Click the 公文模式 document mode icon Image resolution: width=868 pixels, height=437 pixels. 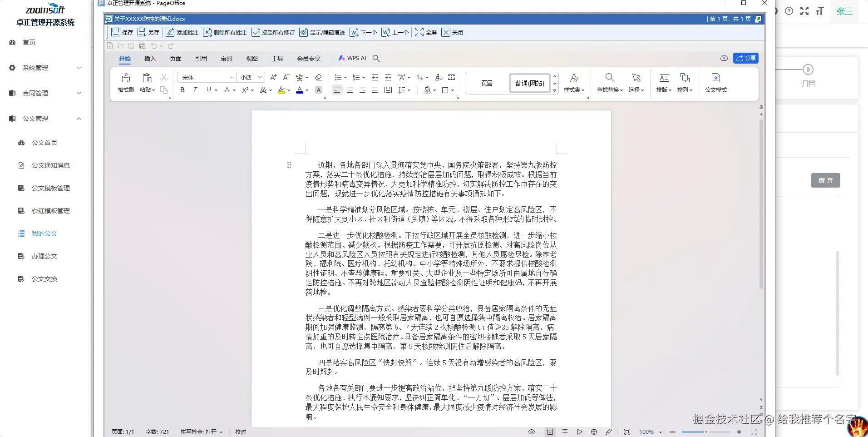coord(715,78)
